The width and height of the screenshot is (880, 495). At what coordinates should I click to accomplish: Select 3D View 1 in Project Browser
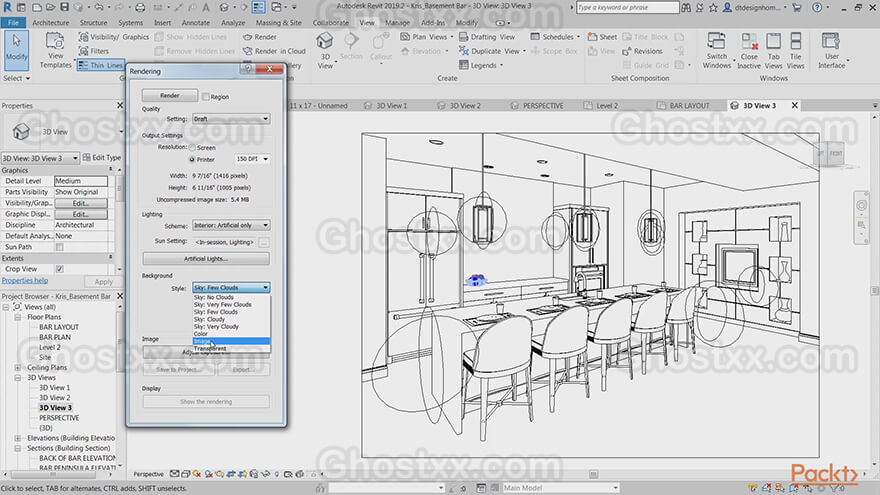54,388
